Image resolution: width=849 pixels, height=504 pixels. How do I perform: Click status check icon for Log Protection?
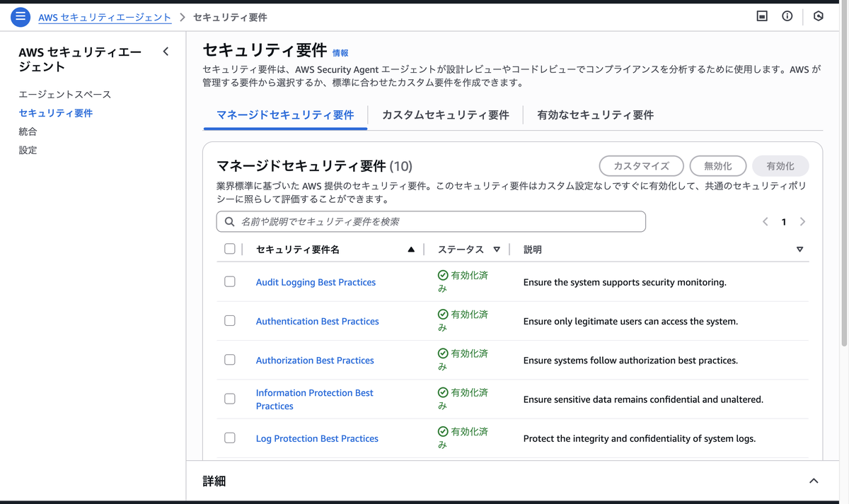(x=443, y=431)
